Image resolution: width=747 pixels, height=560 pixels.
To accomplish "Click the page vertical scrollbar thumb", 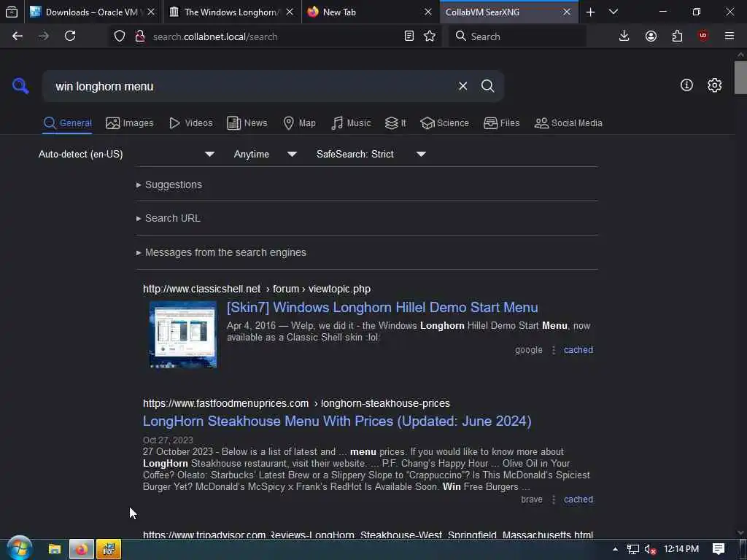I will pyautogui.click(x=740, y=77).
